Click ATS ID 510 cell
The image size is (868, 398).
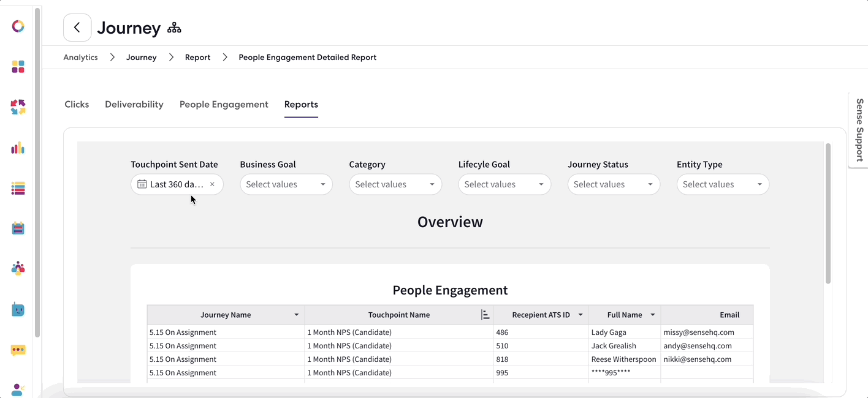541,345
